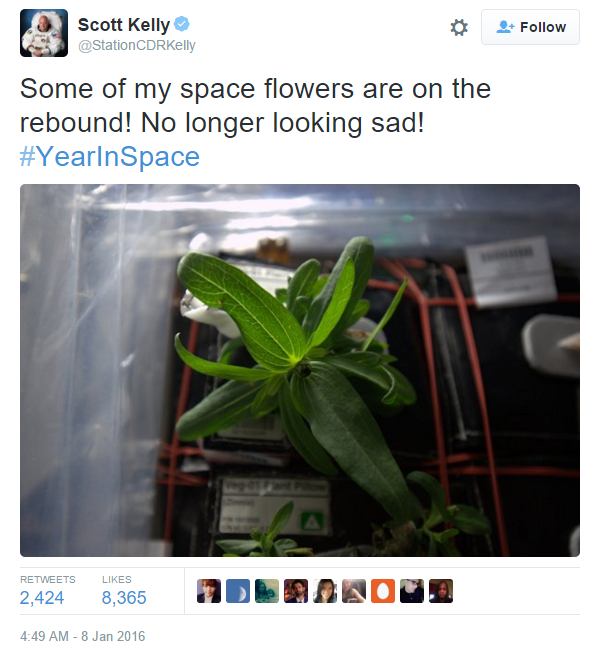Open first liker avatar with red hair
Screen dimensions: 612x660
[x=209, y=591]
